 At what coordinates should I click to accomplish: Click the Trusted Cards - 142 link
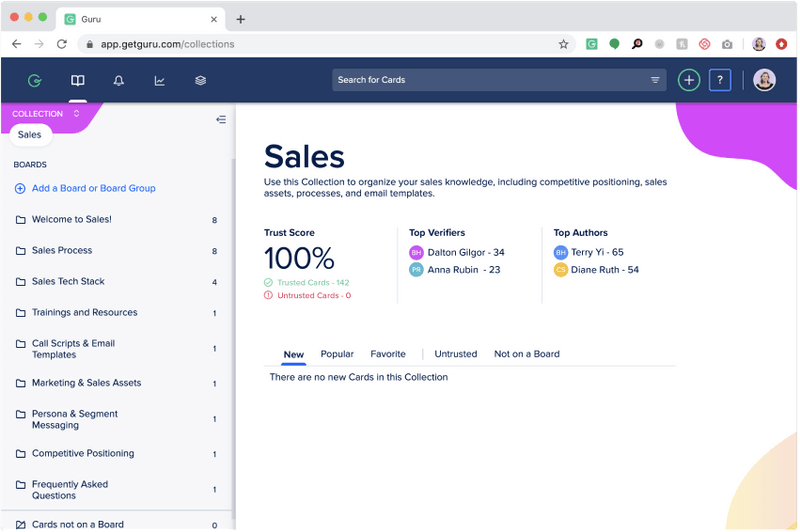tap(313, 283)
